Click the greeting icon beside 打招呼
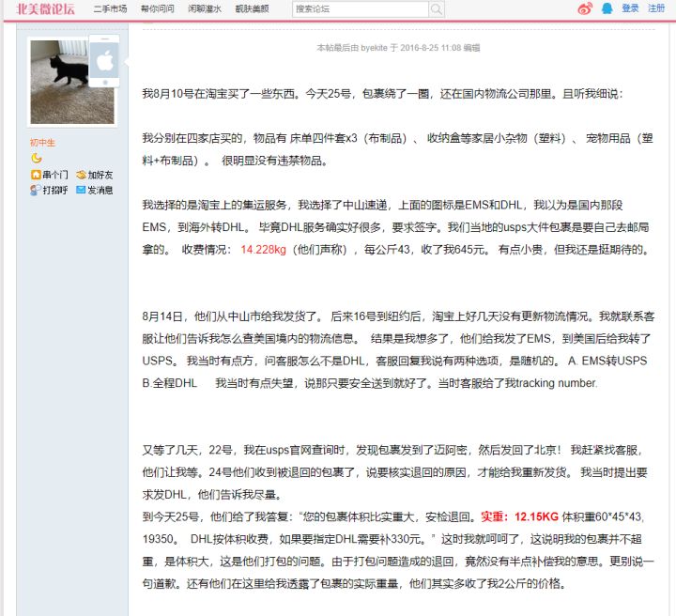This screenshot has width=676, height=616. 36,190
